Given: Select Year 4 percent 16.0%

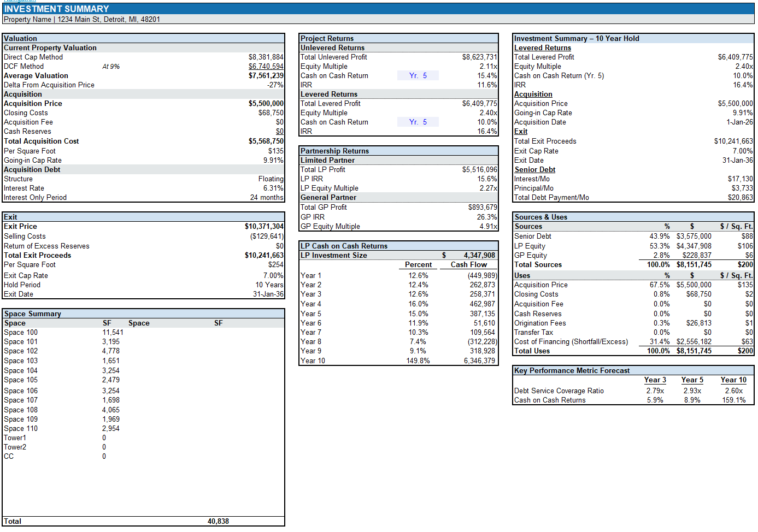Looking at the screenshot, I should [418, 304].
